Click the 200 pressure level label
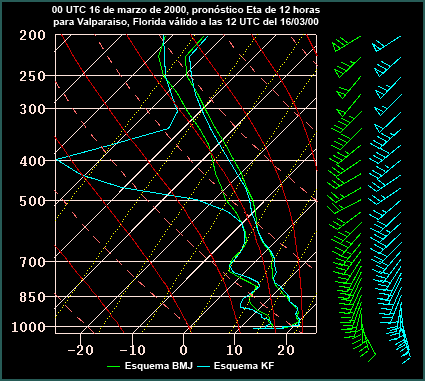425x381 pixels. pos(33,35)
